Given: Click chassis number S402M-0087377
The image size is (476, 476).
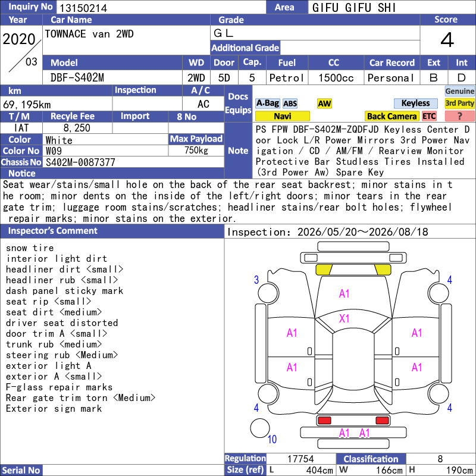Looking at the screenshot, I should (x=80, y=162).
